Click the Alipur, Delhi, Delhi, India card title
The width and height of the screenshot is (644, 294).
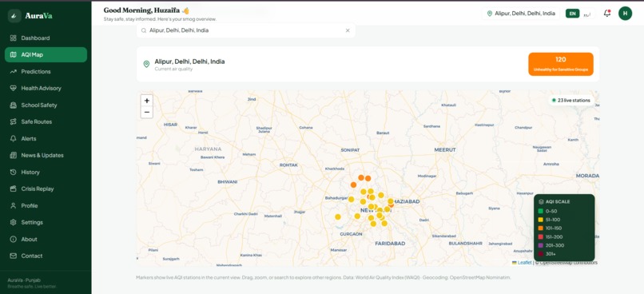coord(189,62)
